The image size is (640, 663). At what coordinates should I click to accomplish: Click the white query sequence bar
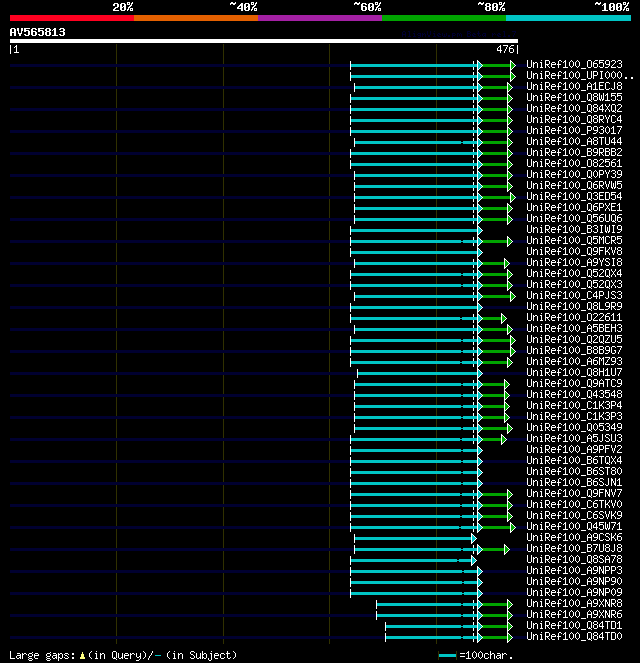click(x=264, y=41)
